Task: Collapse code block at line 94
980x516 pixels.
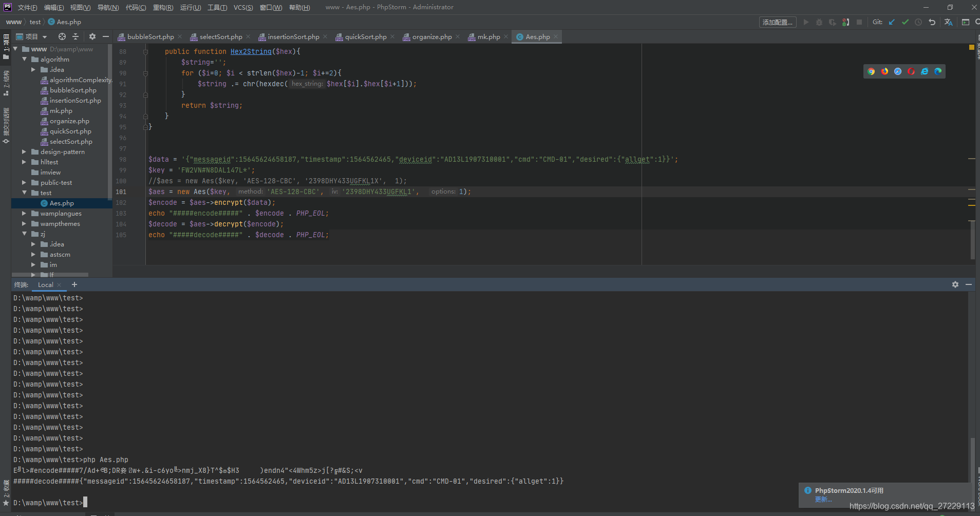Action: 145,116
